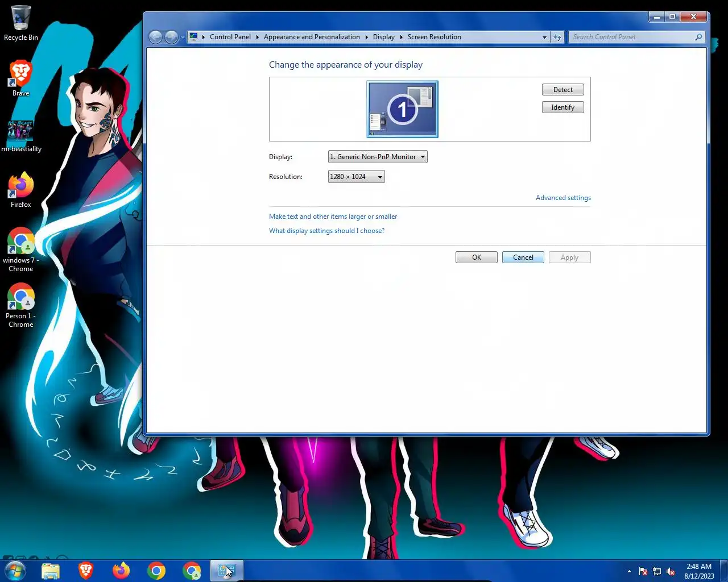Viewport: 728px width, 582px height.
Task: Open the Display dropdown Generic Non-PnP Monitor
Action: pos(378,157)
